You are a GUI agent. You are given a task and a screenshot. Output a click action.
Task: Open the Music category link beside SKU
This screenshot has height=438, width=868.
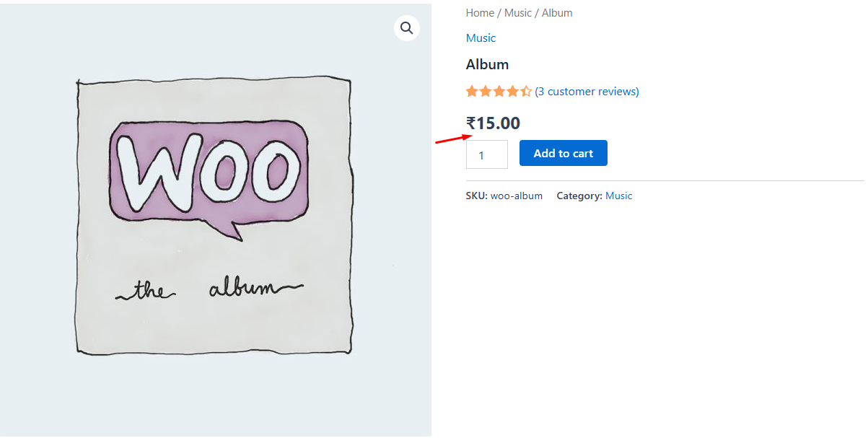(618, 196)
